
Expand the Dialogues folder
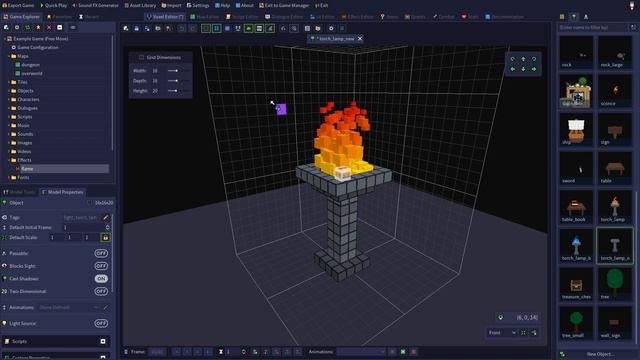9,108
